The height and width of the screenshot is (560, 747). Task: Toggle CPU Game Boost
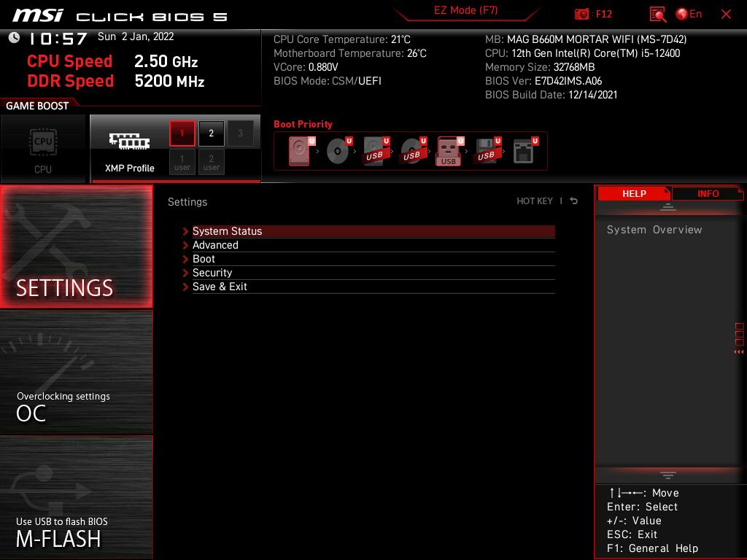[43, 149]
